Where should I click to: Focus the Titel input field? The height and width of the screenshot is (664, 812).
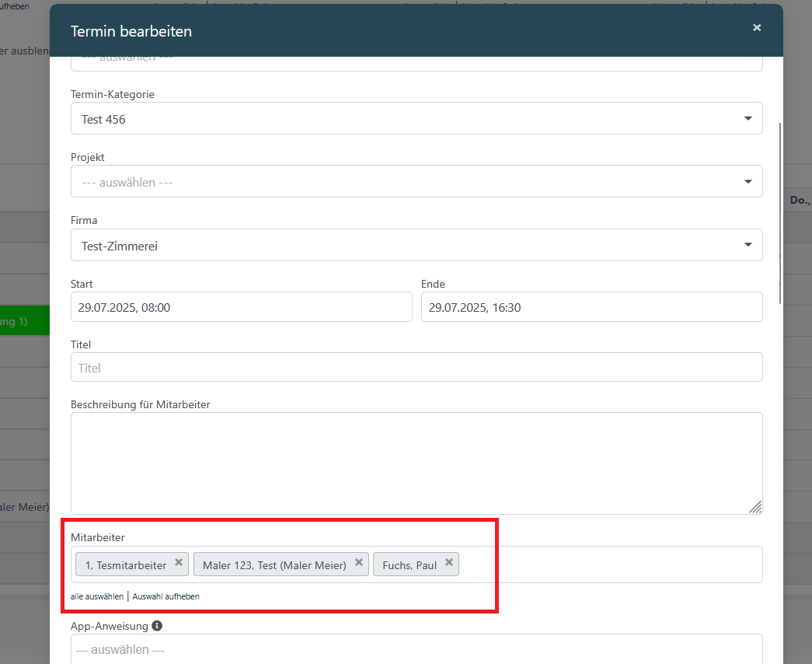(416, 368)
